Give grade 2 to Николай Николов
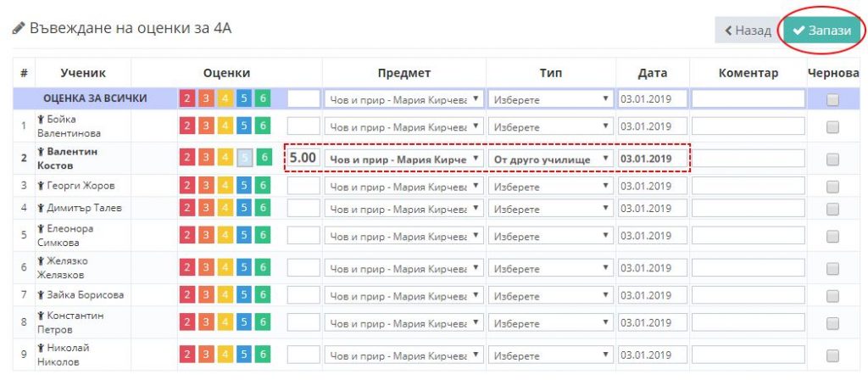The width and height of the screenshot is (868, 386). tap(187, 355)
